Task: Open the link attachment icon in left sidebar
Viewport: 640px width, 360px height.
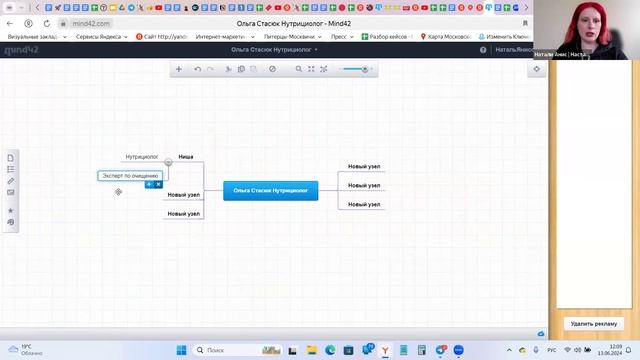Action: (x=11, y=181)
